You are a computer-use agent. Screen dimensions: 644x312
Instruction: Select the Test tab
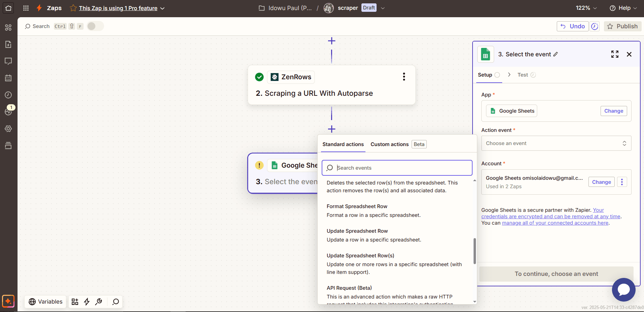tap(526, 75)
